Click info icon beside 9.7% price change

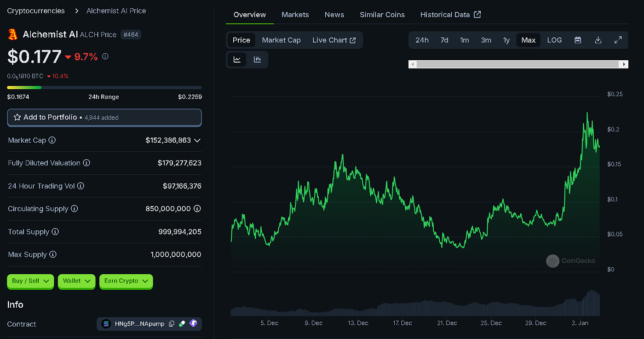[105, 56]
